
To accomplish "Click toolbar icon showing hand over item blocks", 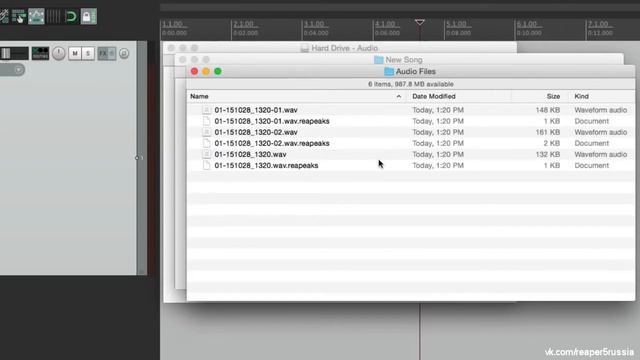I will point(19,16).
